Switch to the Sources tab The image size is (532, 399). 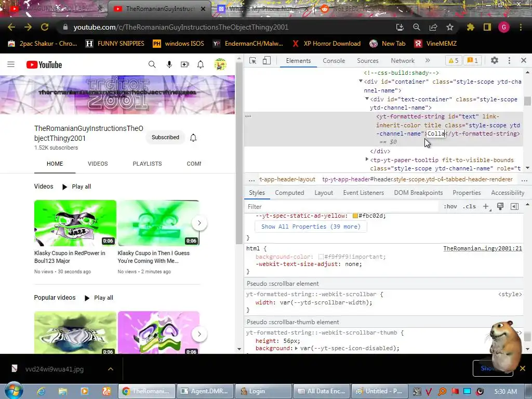[x=367, y=61]
